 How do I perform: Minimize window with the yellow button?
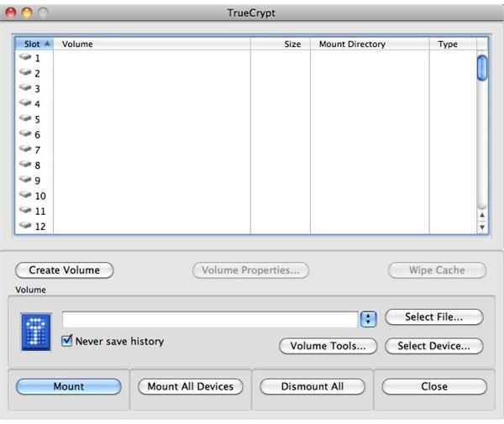point(27,13)
